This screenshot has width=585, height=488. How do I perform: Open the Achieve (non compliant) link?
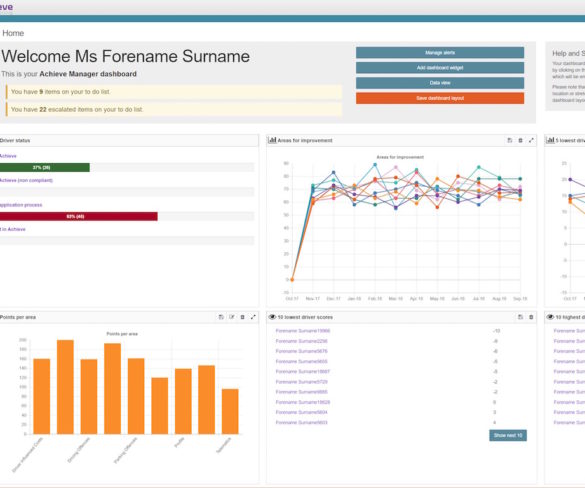pyautogui.click(x=26, y=180)
